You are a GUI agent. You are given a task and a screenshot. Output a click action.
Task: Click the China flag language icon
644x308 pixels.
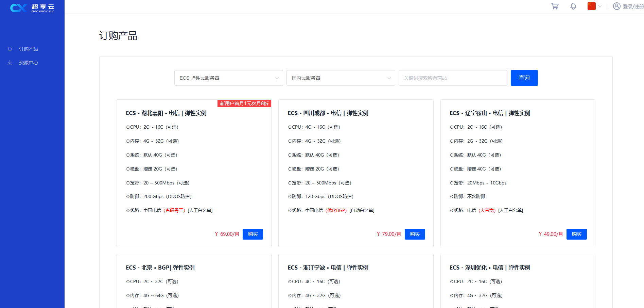[x=591, y=6]
